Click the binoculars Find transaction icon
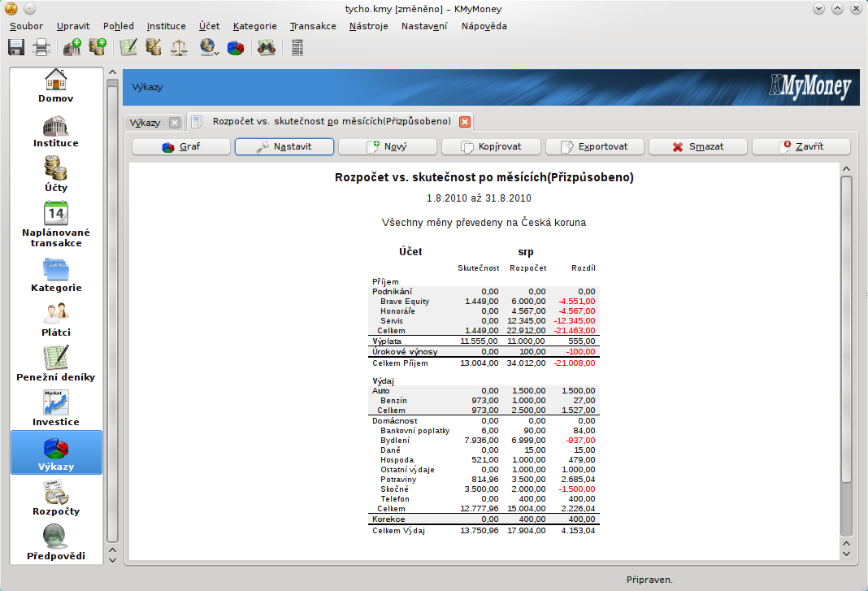The height and width of the screenshot is (591, 868). (x=266, y=48)
